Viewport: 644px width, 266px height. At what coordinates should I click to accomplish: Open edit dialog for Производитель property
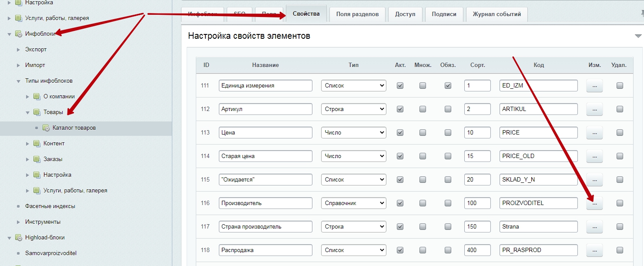point(594,203)
